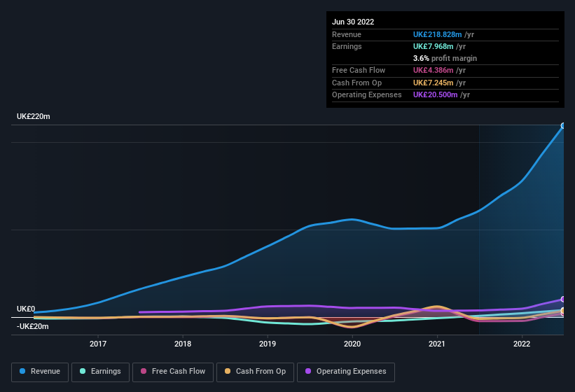Click the 2018 axis label
Image resolution: width=575 pixels, height=392 pixels.
coord(183,344)
